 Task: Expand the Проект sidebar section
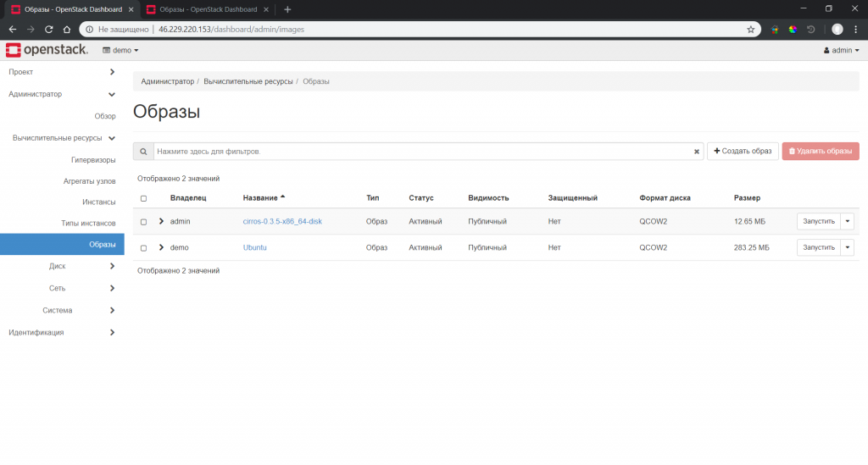point(62,72)
